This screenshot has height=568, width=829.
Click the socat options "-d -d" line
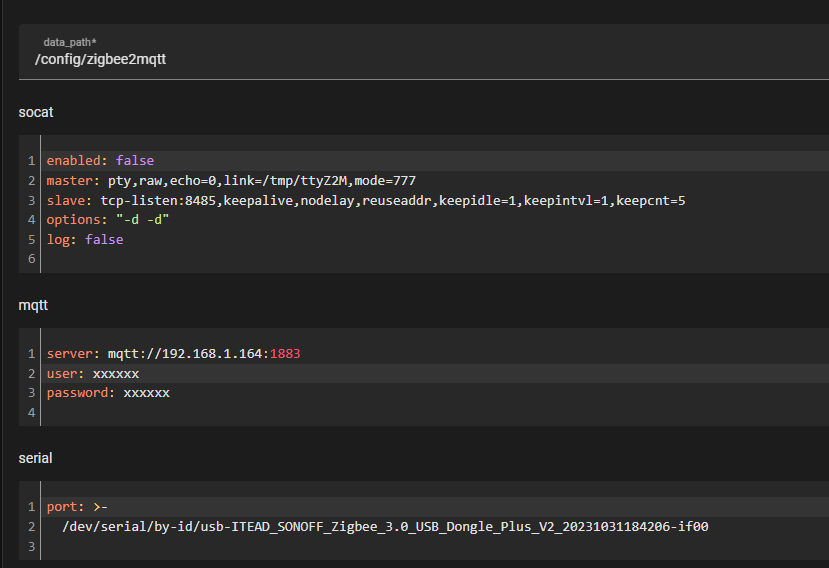click(x=108, y=220)
